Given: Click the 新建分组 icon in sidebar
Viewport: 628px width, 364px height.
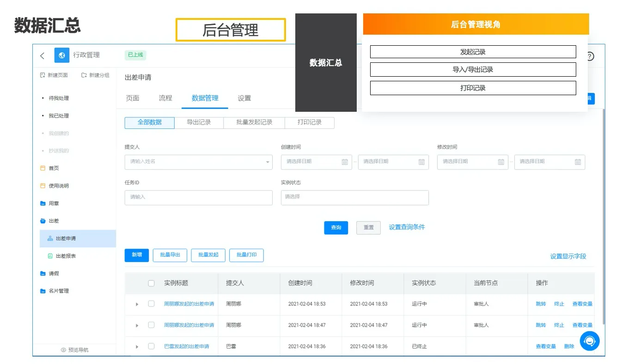Looking at the screenshot, I should pyautogui.click(x=84, y=75).
